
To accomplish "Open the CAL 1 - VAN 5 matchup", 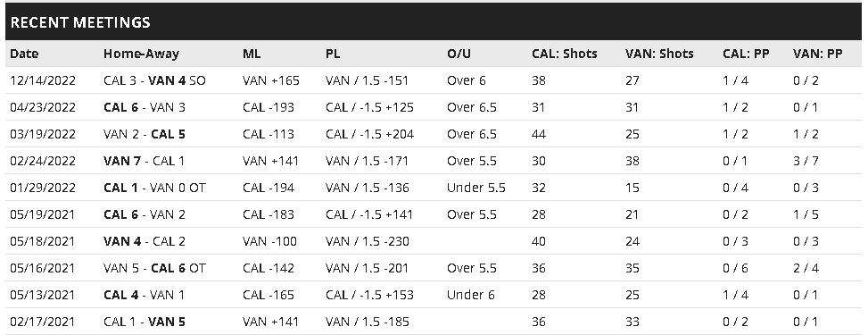I will pos(145,322).
